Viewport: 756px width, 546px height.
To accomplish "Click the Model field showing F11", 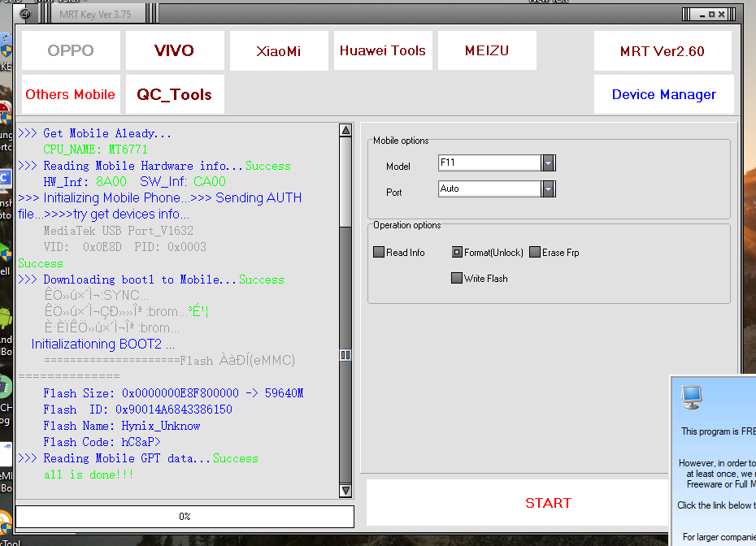I will pos(489,162).
